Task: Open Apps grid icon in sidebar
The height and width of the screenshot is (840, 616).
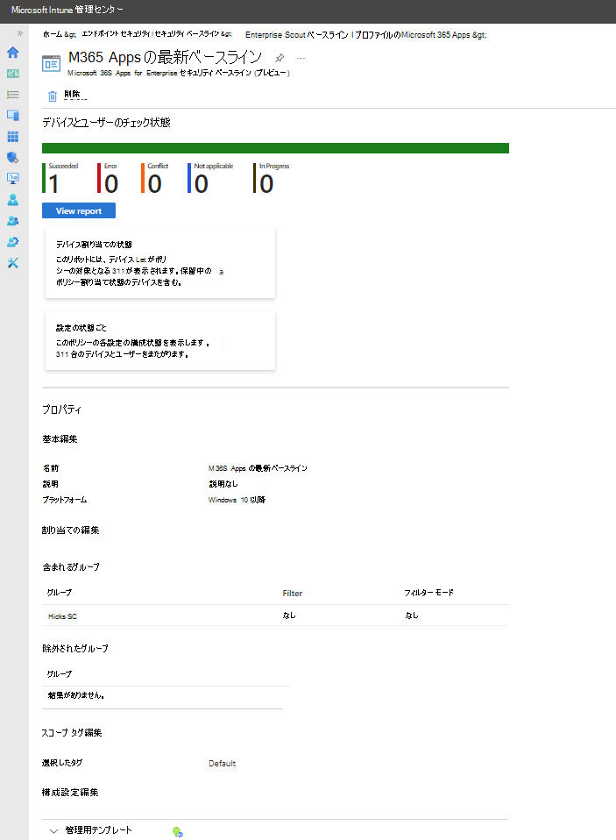Action: point(13,137)
